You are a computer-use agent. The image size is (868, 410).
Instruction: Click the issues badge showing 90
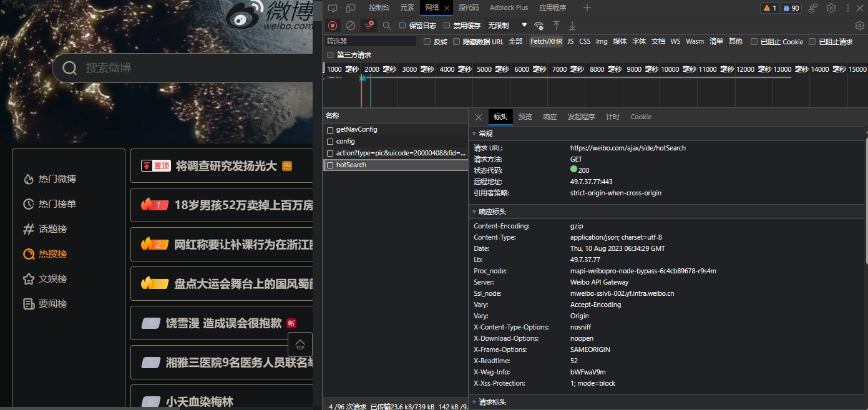click(791, 8)
